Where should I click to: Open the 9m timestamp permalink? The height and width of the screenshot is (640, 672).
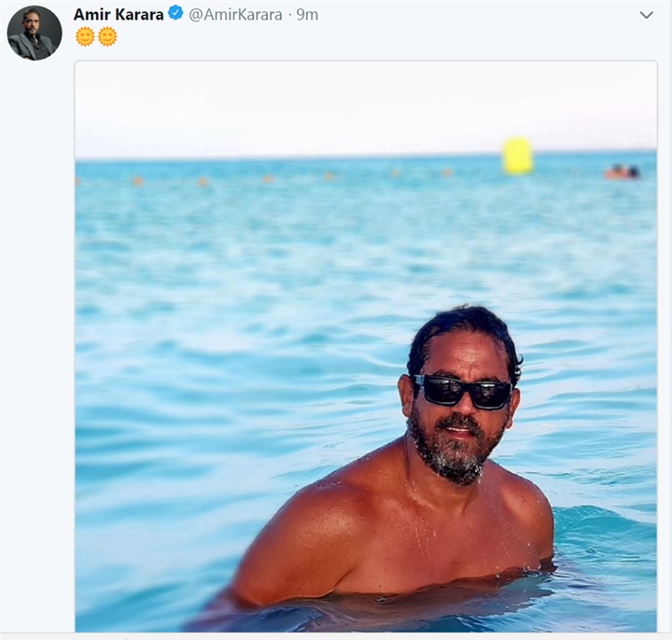(x=307, y=15)
